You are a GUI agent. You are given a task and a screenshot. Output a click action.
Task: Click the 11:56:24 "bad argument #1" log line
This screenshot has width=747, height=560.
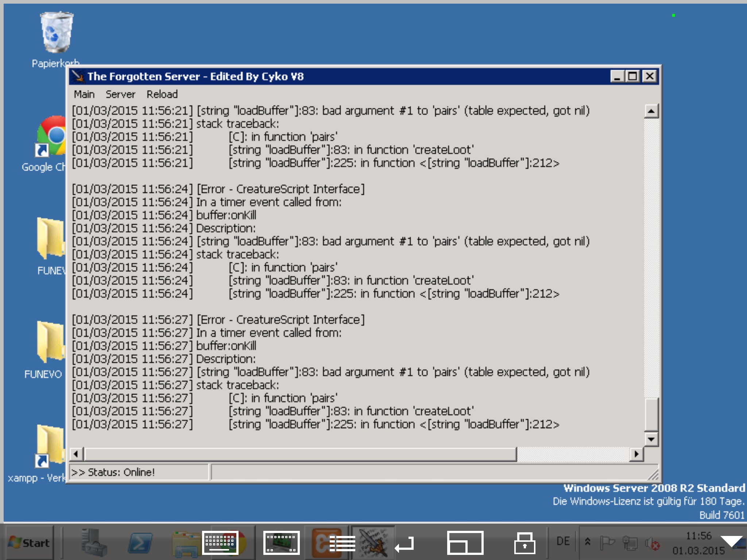pyautogui.click(x=330, y=241)
